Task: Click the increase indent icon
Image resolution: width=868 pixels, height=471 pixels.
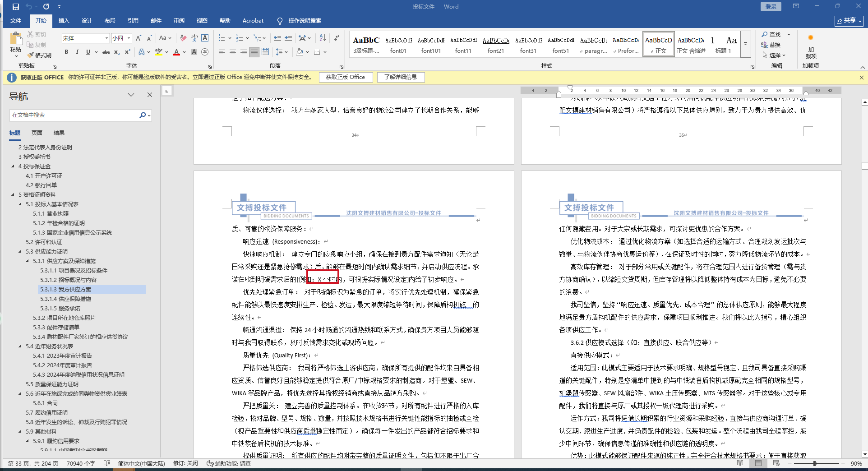Action: pos(288,38)
